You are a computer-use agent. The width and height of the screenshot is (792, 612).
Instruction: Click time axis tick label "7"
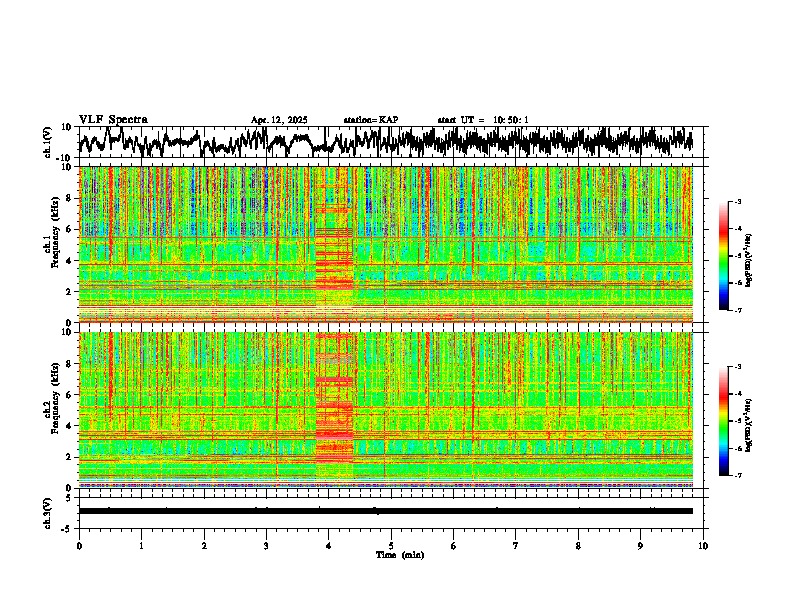pyautogui.click(x=516, y=546)
